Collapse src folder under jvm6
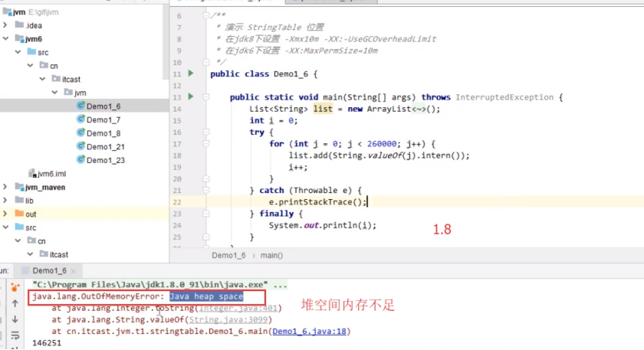This screenshot has height=350, width=644. click(x=18, y=52)
